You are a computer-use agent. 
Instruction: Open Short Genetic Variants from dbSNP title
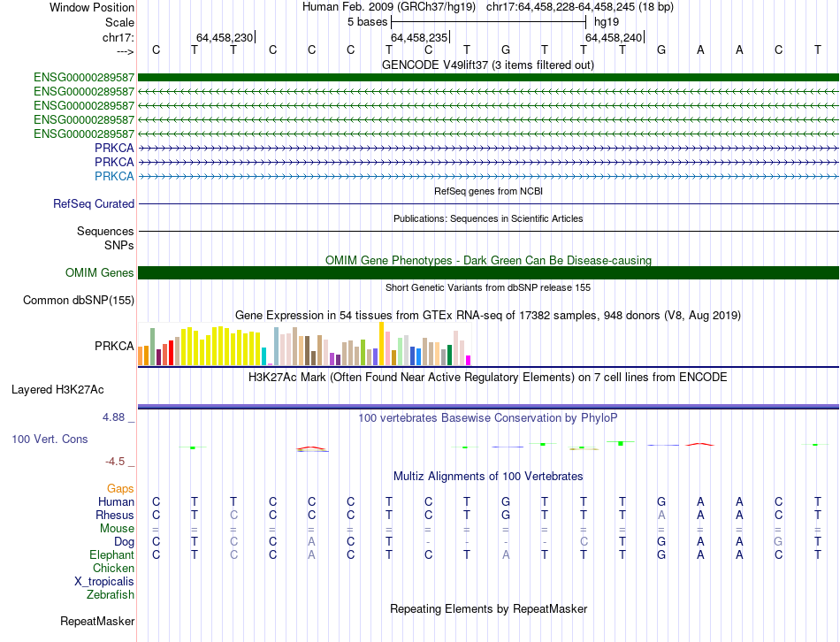click(488, 287)
